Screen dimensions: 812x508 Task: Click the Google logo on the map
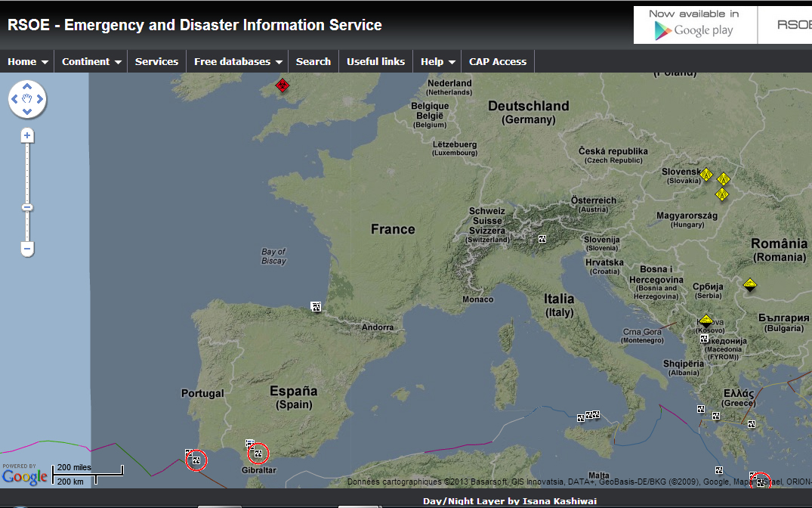24,476
